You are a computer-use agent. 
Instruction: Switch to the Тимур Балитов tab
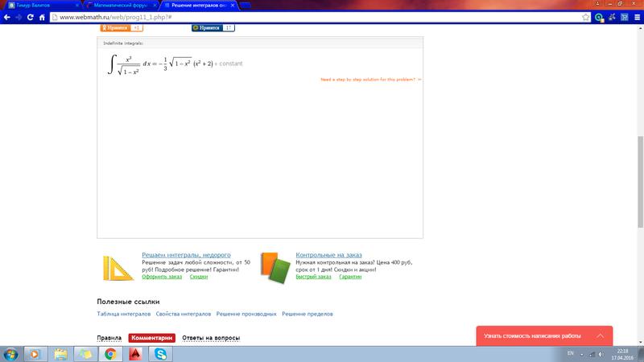42,6
